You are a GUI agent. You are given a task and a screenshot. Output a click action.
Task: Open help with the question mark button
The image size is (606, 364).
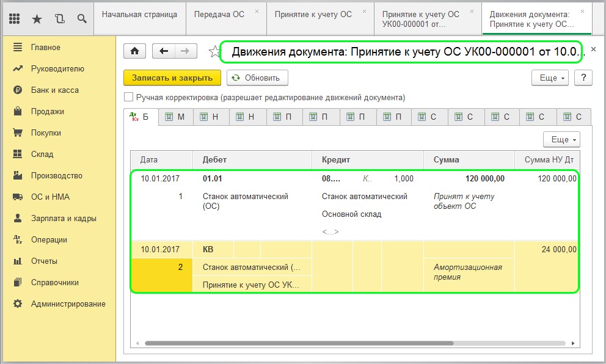(x=583, y=78)
